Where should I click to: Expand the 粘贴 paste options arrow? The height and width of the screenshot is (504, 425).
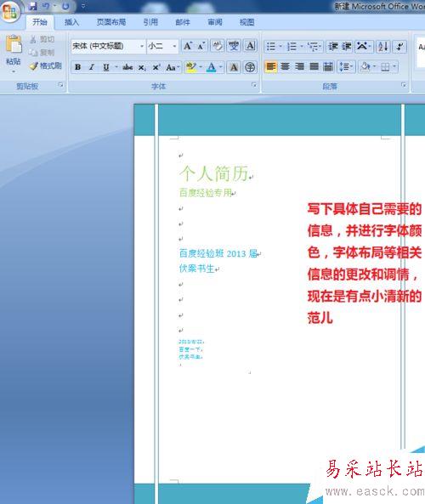coord(14,71)
